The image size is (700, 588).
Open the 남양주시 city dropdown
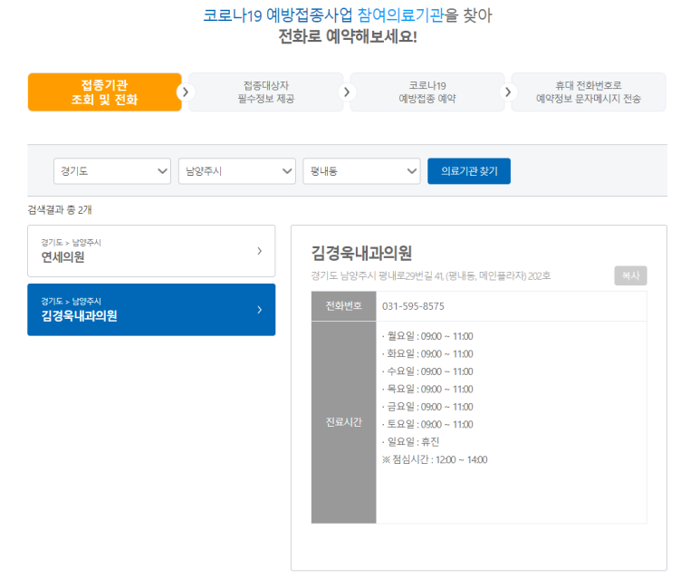(x=237, y=171)
